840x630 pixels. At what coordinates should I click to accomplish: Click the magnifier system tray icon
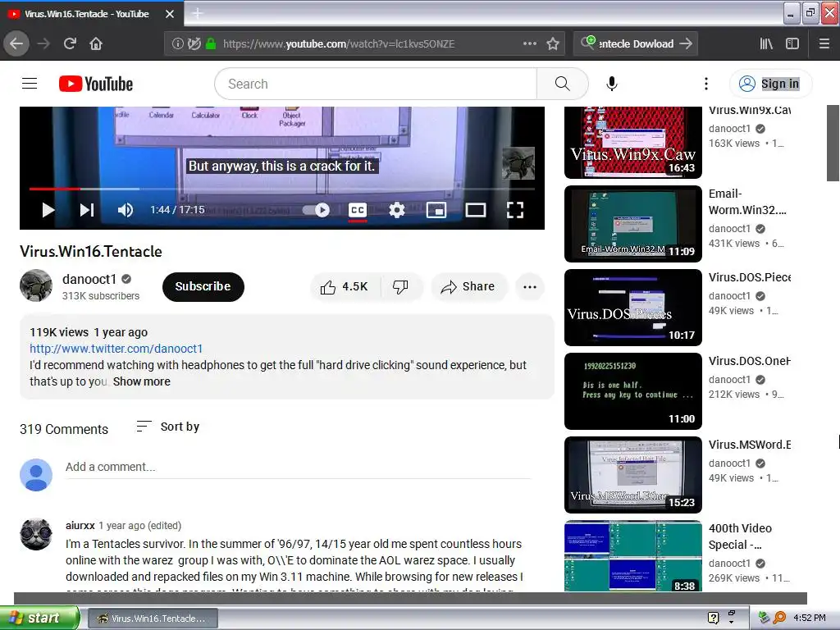tap(779, 618)
